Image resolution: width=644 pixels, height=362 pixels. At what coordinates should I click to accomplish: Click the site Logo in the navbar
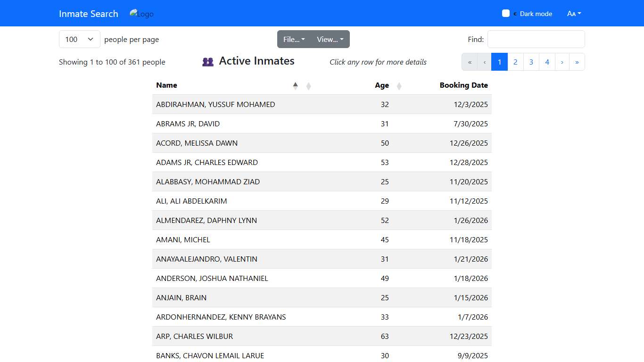click(x=141, y=14)
